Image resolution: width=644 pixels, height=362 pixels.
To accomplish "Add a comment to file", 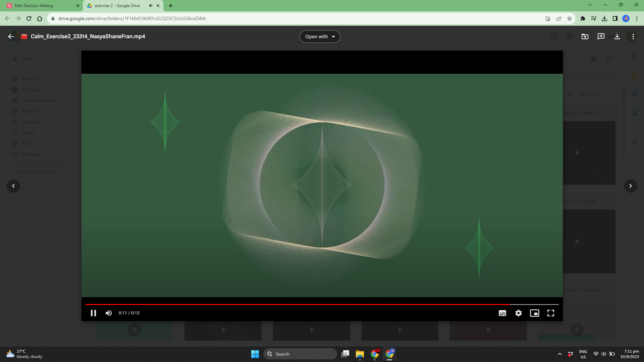I will pos(601,37).
